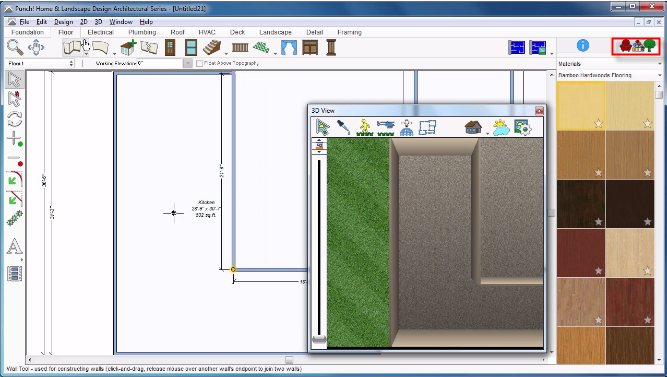
Task: Choose the Door tool
Action: coord(170,47)
